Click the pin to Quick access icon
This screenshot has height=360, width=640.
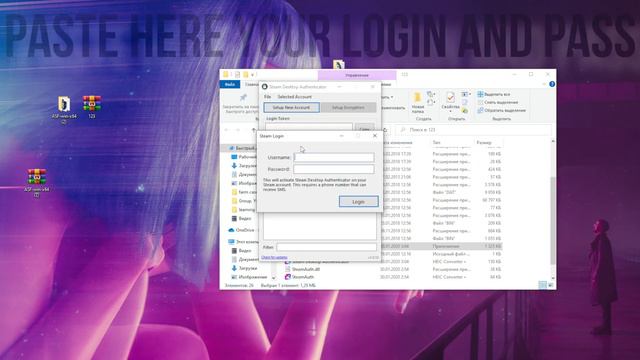point(243,98)
